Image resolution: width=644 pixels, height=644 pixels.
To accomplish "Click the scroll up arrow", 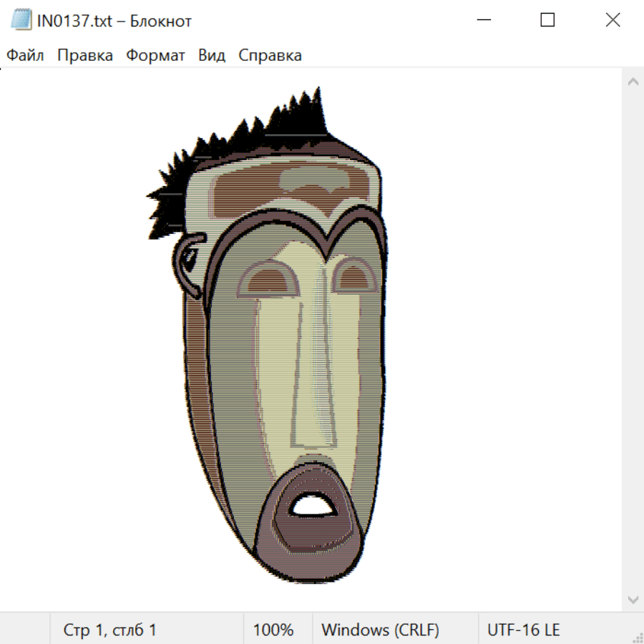I will point(633,82).
